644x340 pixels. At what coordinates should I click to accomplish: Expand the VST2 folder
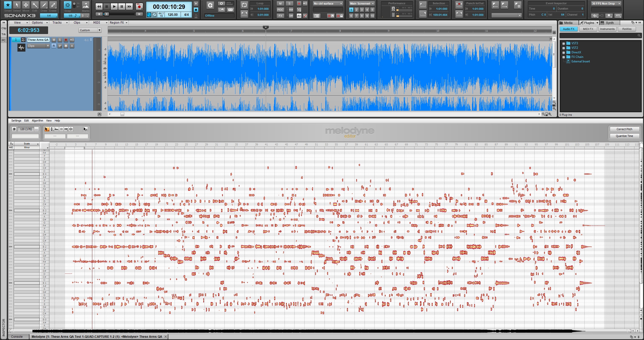coord(564,48)
